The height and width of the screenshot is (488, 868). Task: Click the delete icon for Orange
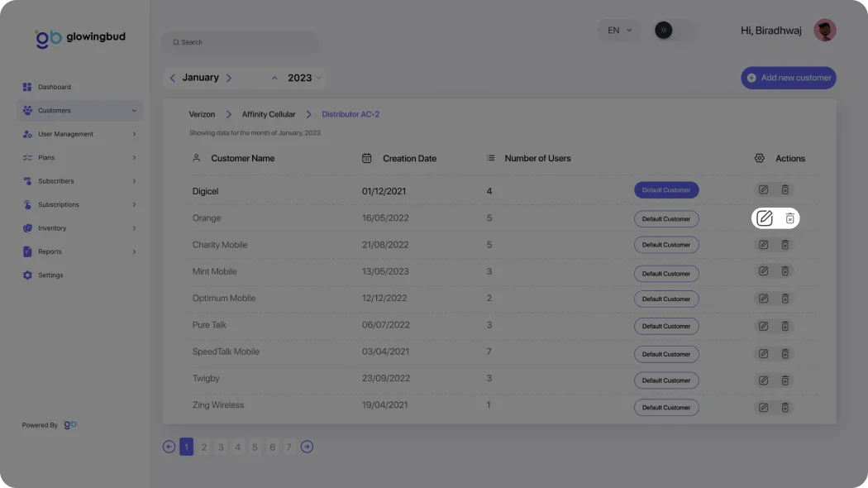coord(789,218)
